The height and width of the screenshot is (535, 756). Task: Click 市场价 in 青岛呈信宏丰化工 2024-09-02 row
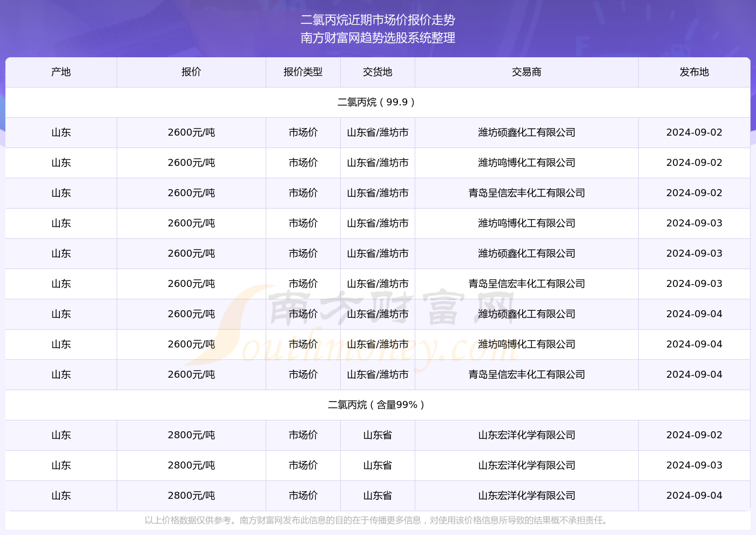(x=303, y=193)
